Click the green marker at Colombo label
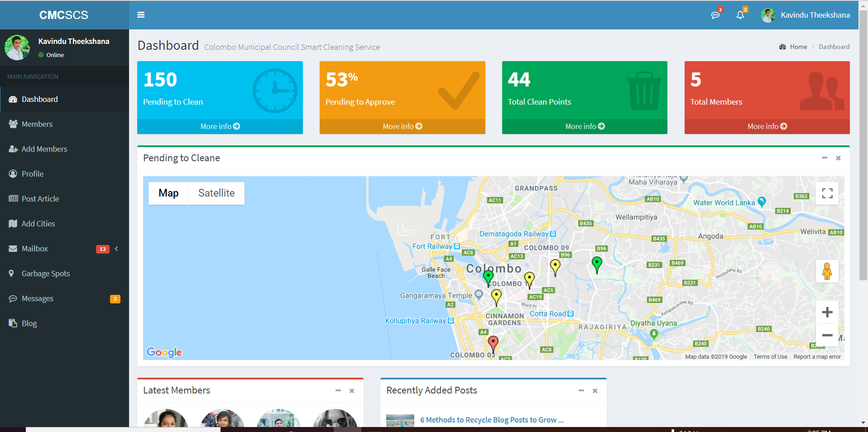Image resolution: width=868 pixels, height=432 pixels. coord(488,278)
